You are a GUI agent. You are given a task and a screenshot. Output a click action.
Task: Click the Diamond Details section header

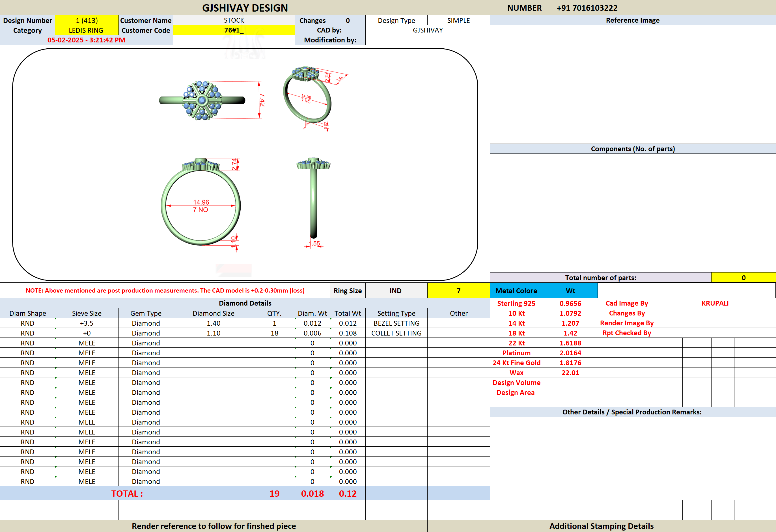click(245, 303)
